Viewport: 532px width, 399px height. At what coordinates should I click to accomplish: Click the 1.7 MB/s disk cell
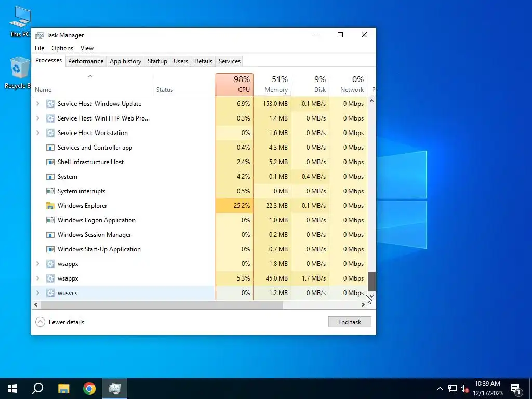click(x=310, y=278)
